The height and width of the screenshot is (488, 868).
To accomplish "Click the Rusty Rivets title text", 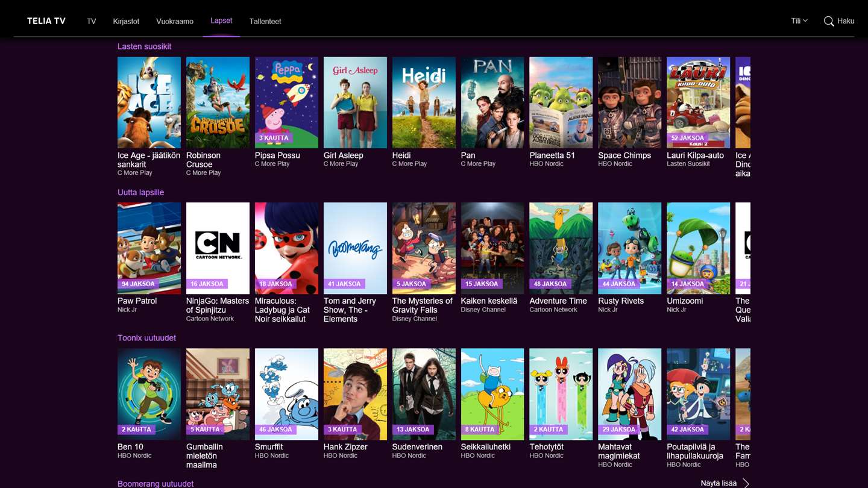I will (621, 301).
